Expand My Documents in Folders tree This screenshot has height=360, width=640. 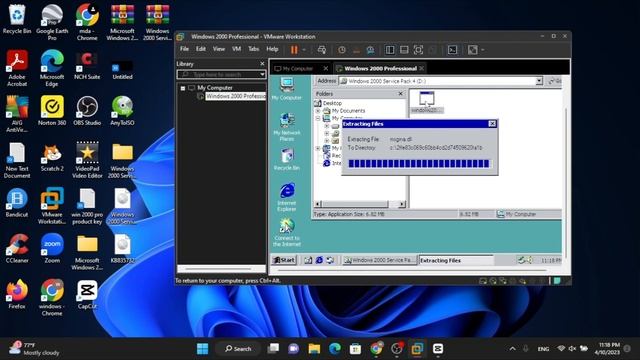pyautogui.click(x=318, y=111)
